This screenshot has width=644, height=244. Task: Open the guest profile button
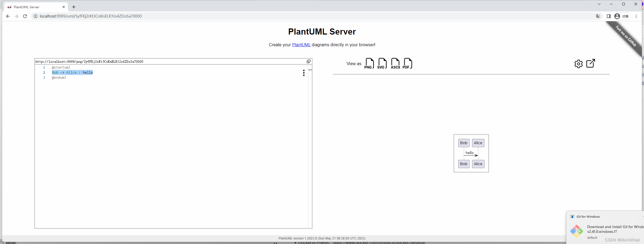coord(622,16)
